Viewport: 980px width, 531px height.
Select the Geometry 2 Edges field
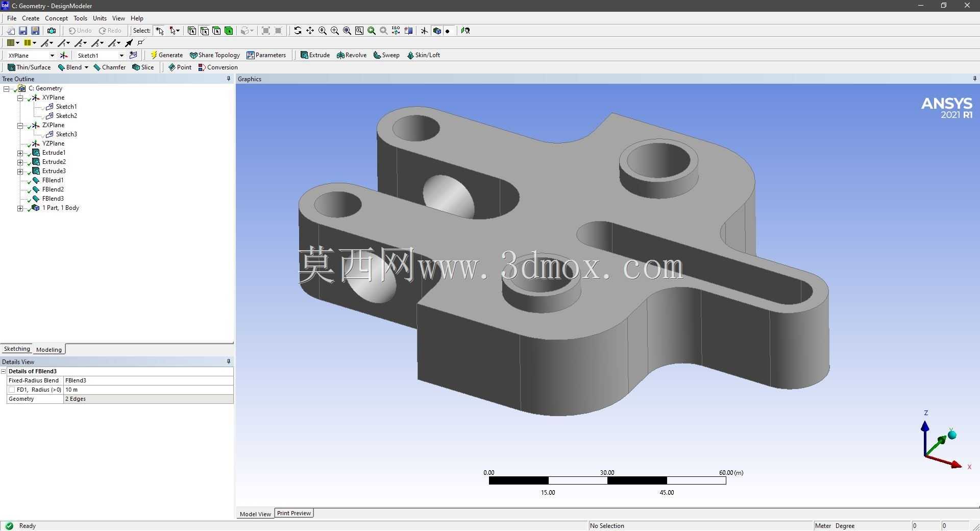[148, 399]
